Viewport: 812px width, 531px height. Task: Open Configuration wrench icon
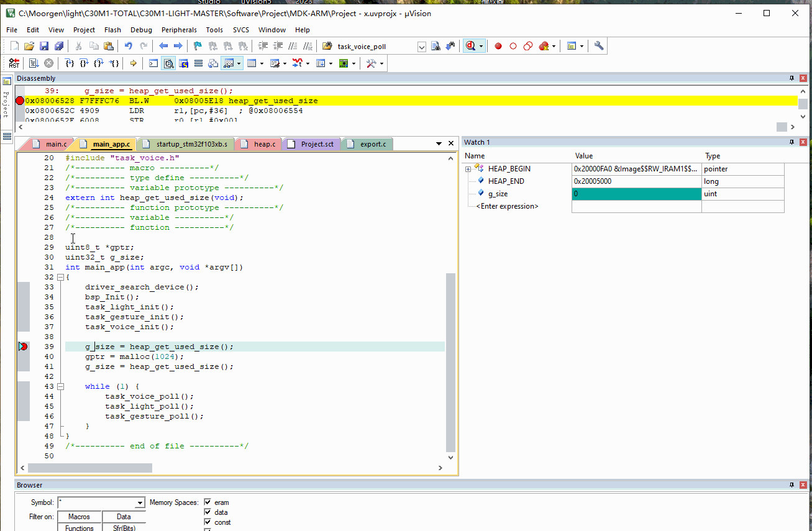point(599,46)
